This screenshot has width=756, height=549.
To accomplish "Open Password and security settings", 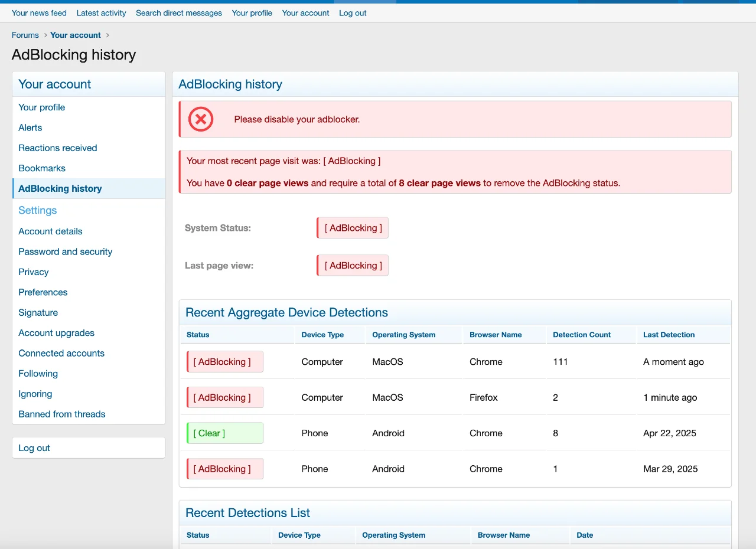I will pos(65,251).
